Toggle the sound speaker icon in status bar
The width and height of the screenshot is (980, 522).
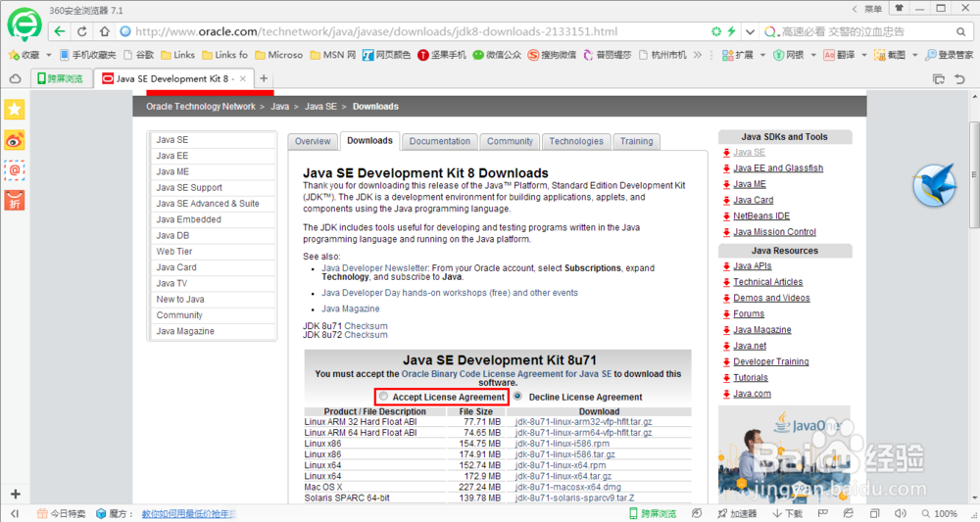tap(900, 513)
